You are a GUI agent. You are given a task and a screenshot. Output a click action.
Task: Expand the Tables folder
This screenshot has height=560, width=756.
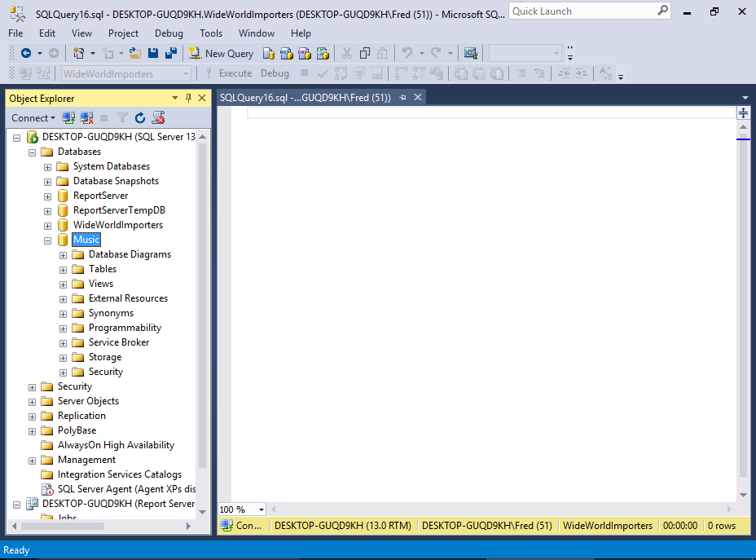pos(64,270)
